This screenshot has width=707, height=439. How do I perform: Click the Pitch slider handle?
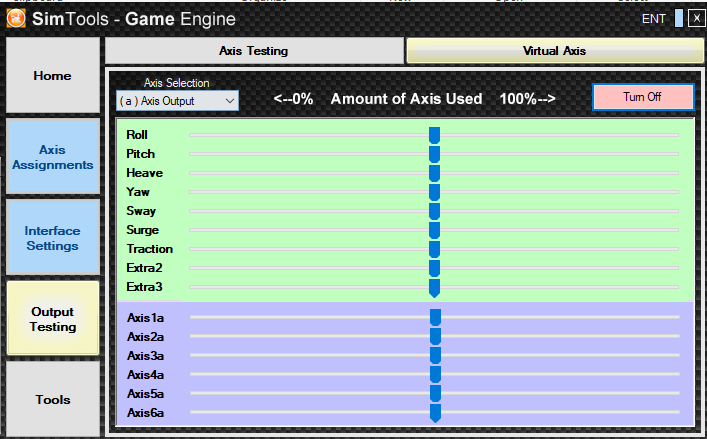[434, 154]
